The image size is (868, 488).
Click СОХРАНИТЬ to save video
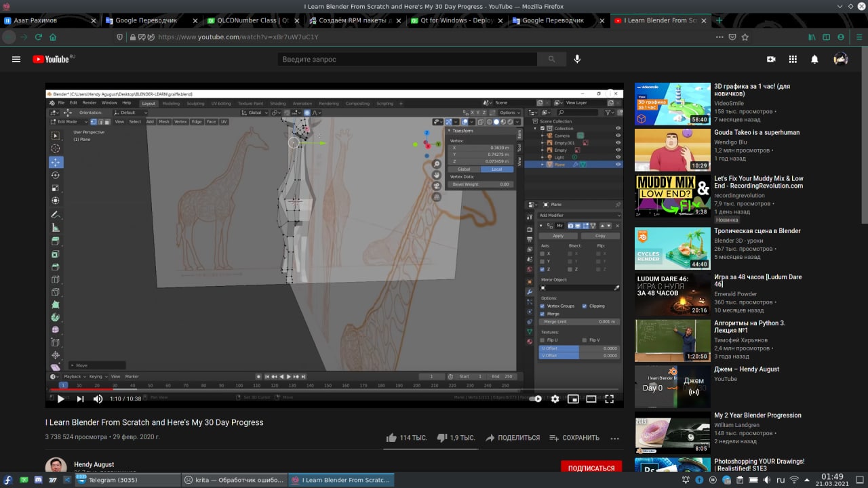point(574,438)
